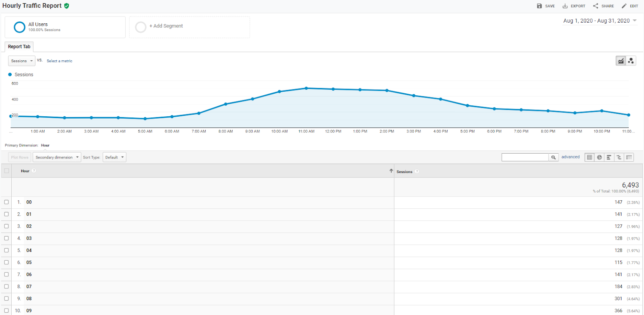Viewport: 644px width, 315px height.
Task: Save the report with SAVE icon
Action: [x=546, y=6]
